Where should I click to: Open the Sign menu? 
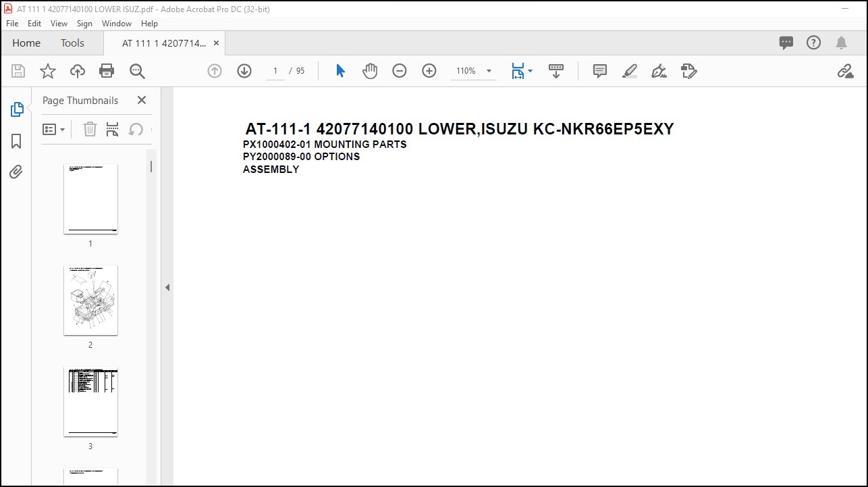(x=84, y=23)
